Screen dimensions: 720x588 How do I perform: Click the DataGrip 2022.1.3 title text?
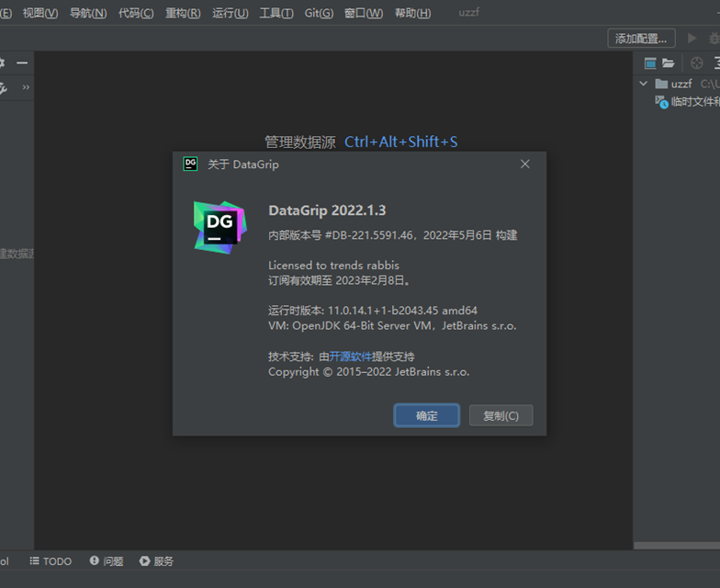[327, 210]
